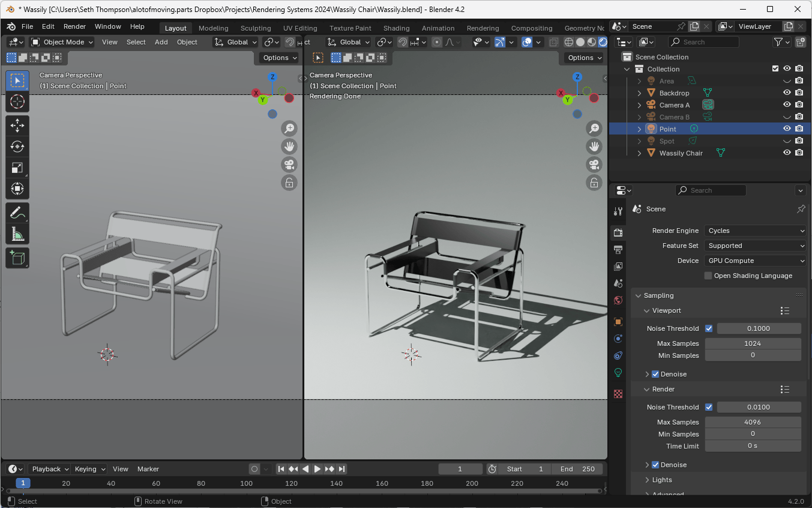Click the Render Noise Threshold value 0.0100
This screenshot has height=508, width=812.
coord(759,407)
